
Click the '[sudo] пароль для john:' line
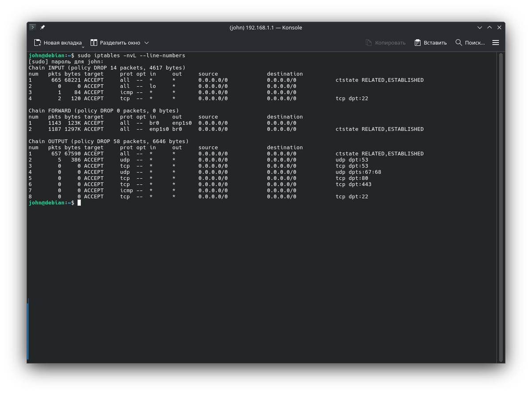point(66,62)
